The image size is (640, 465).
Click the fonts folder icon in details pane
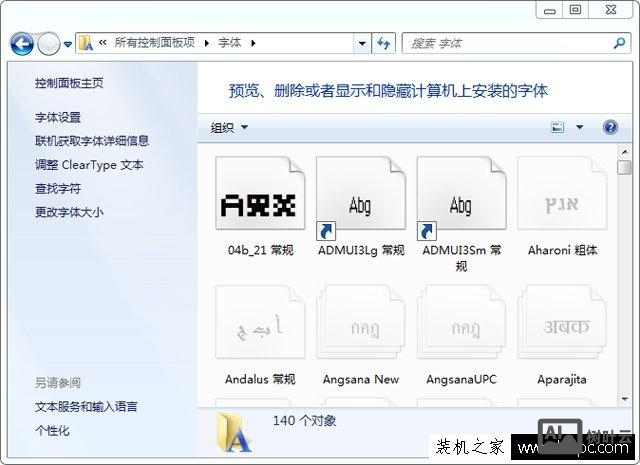tap(233, 433)
